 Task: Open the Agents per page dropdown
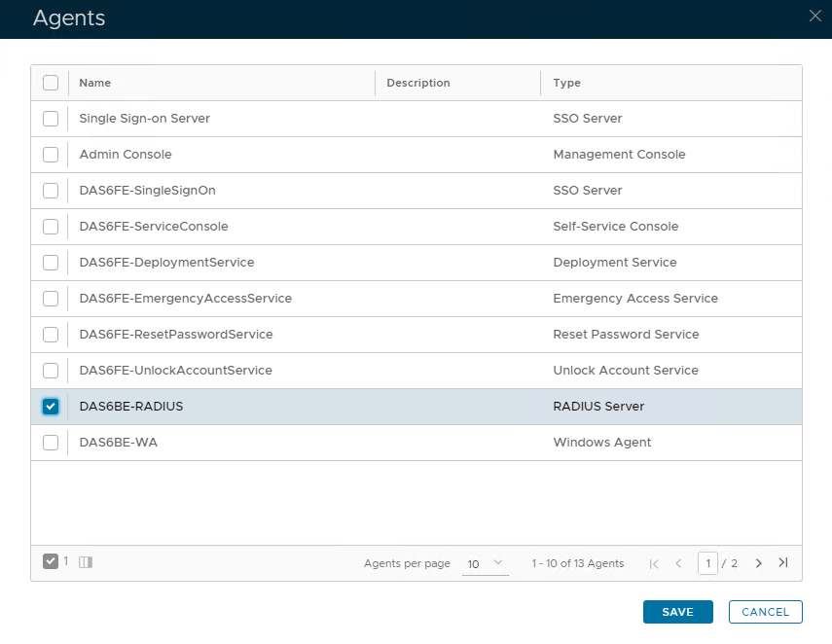click(x=485, y=563)
